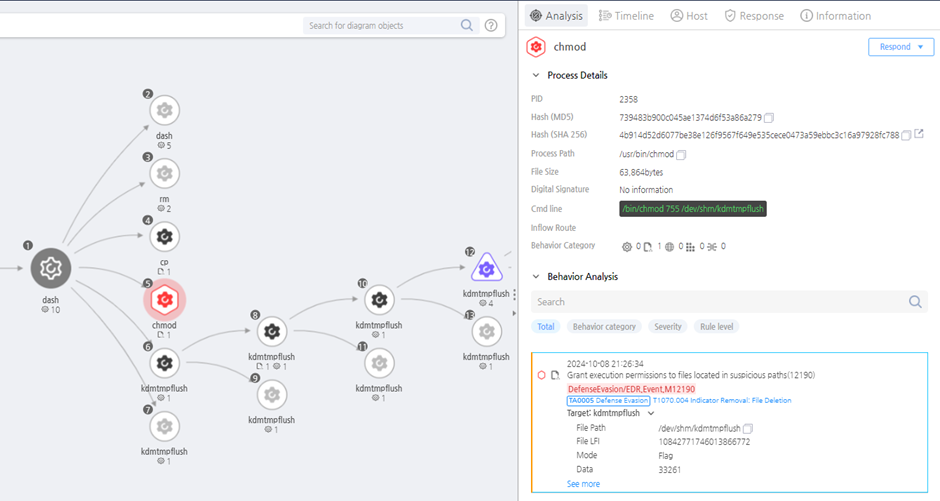Screen dimensions: 940x501
Task: Toggle the Severity filter chip
Action: (x=667, y=327)
